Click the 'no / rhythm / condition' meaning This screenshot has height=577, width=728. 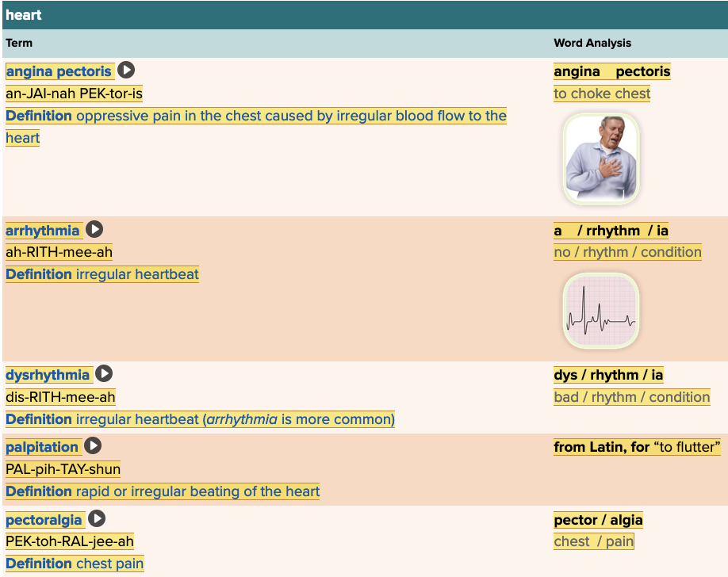[x=627, y=252]
